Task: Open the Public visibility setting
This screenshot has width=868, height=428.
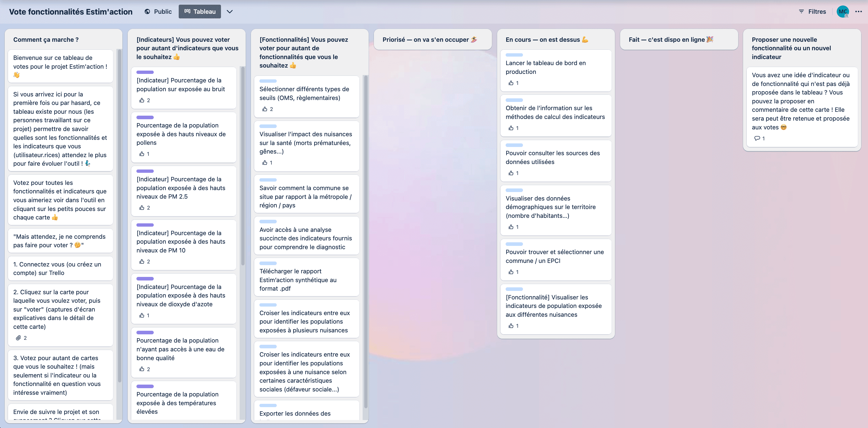Action: click(x=158, y=12)
